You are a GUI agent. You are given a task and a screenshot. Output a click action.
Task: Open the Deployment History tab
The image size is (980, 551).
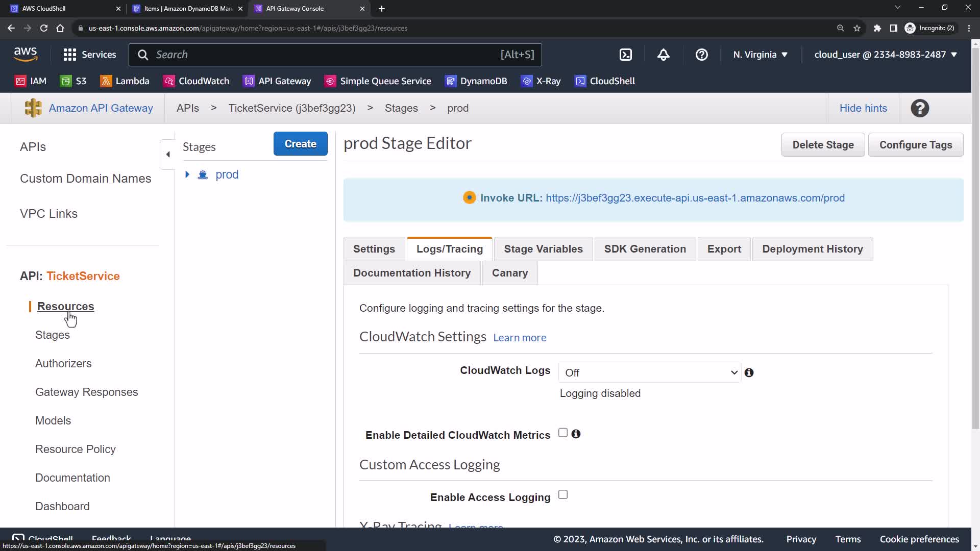coord(812,249)
